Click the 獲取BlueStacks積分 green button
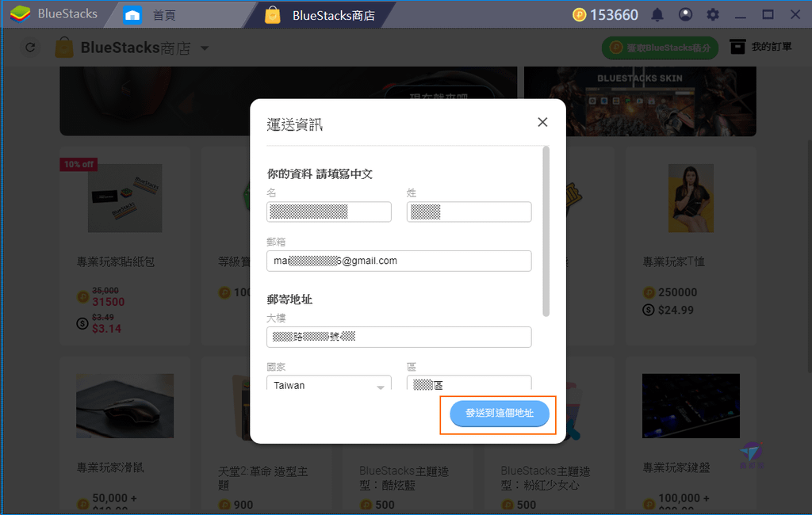The height and width of the screenshot is (515, 812). tap(660, 48)
